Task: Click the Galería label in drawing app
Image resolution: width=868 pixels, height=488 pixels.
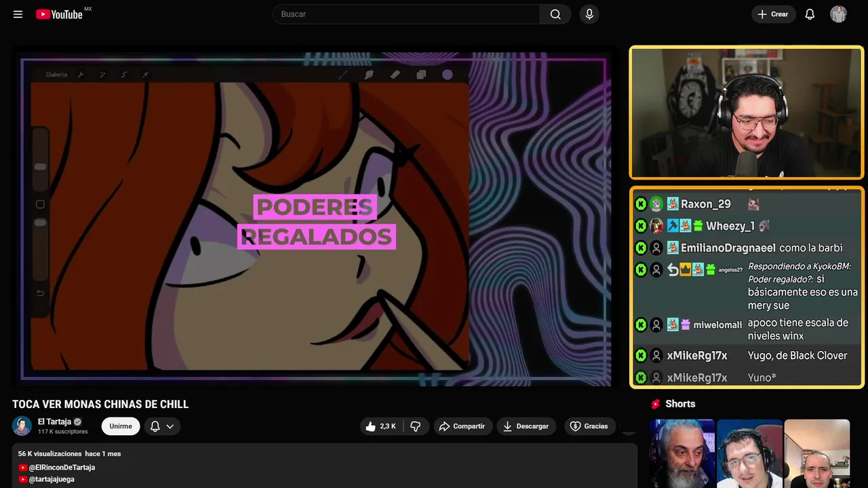Action: click(x=56, y=75)
